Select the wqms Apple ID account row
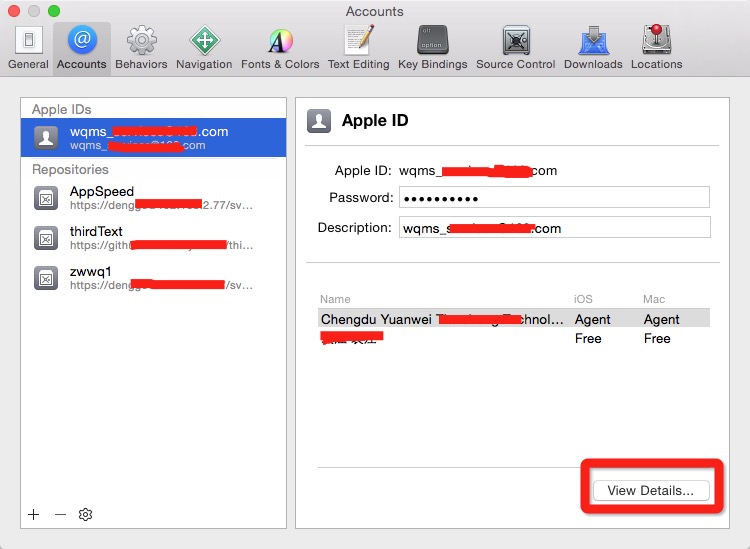Viewport: 750px width, 549px height. 154,138
